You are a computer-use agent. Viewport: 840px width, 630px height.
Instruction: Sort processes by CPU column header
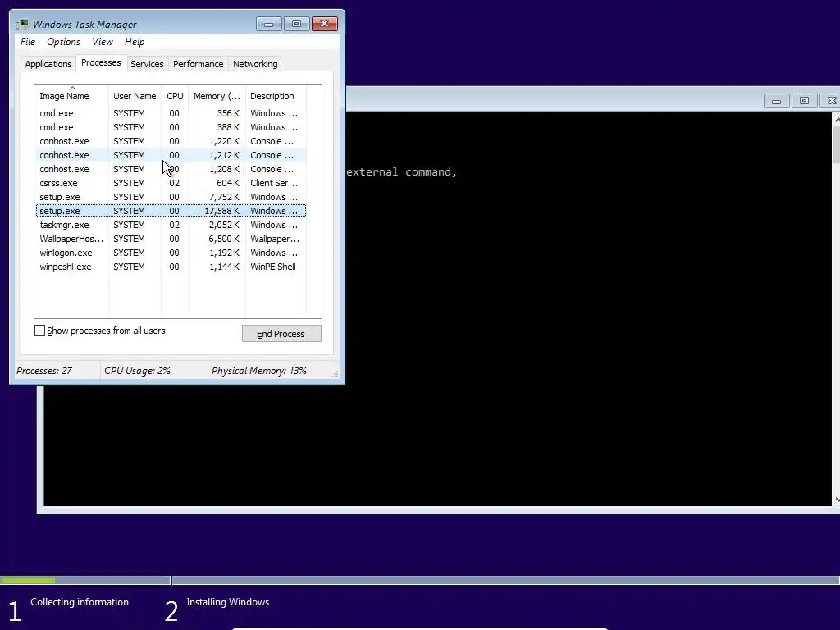click(x=175, y=96)
